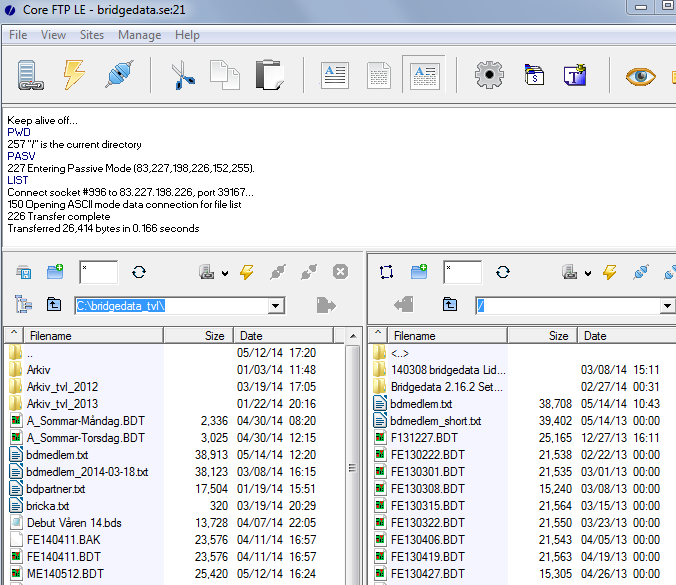Click the View file text icon
Viewport: 676px width, 585px height.
coord(335,75)
